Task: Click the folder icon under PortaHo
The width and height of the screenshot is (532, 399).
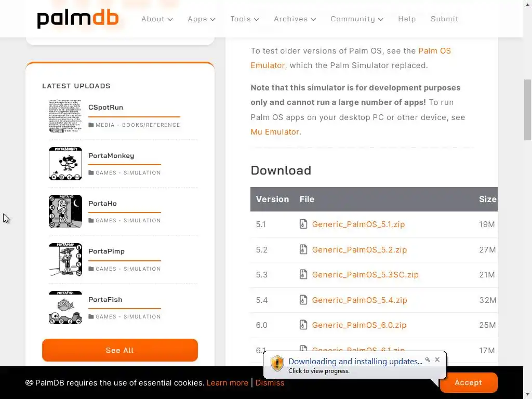Action: [x=91, y=220]
